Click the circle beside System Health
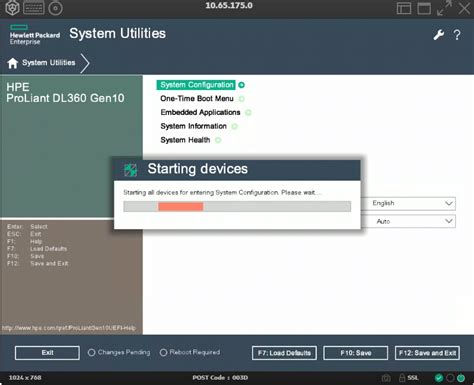 click(x=218, y=140)
